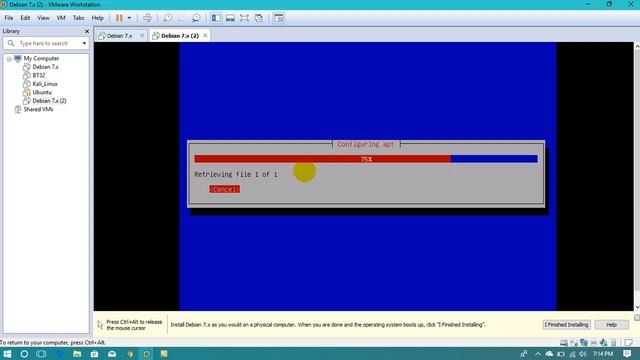Open the Help menu
Viewport: 640px width, 360px height.
point(98,18)
